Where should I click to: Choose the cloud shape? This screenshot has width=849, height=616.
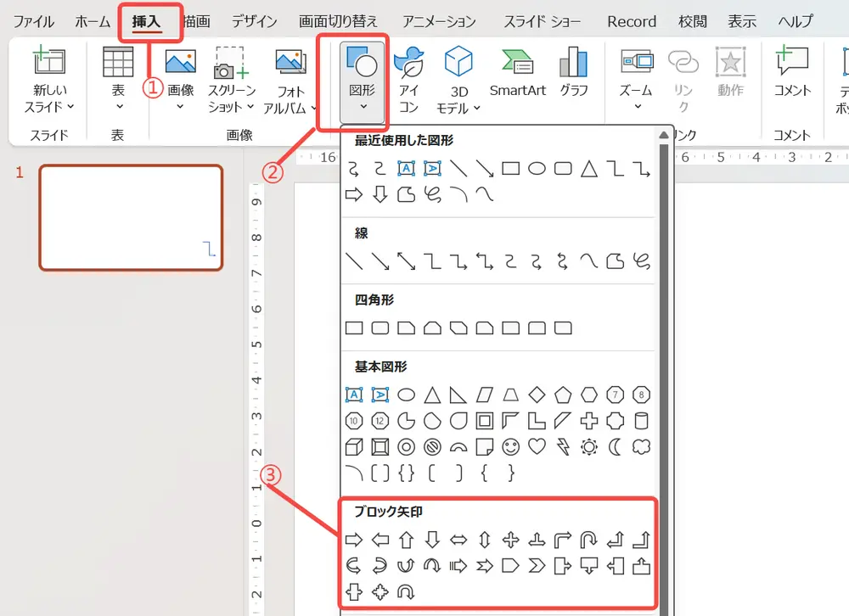click(642, 447)
